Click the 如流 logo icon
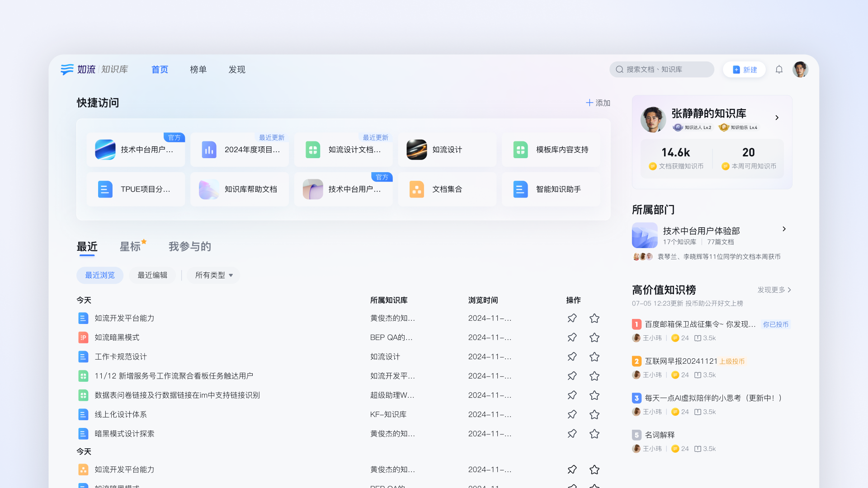Image resolution: width=868 pixels, height=488 pixels. pyautogui.click(x=67, y=70)
